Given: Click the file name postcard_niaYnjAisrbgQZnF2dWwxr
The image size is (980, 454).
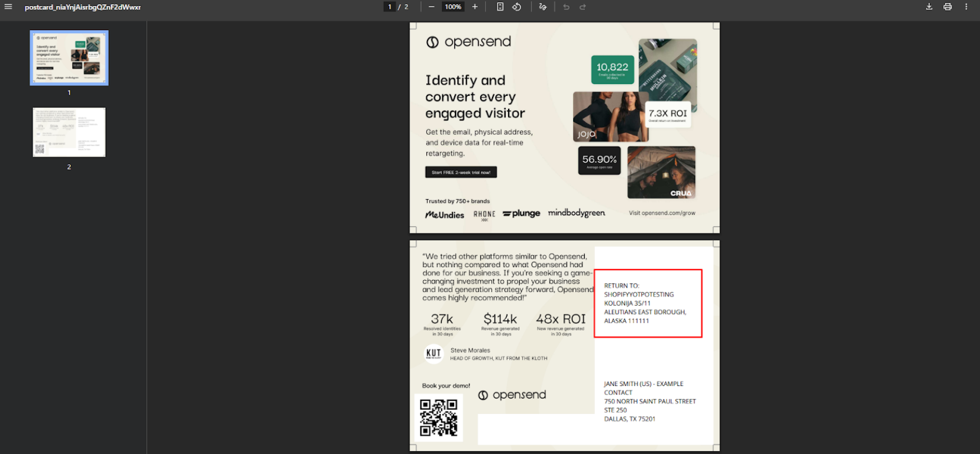Looking at the screenshot, I should [83, 7].
